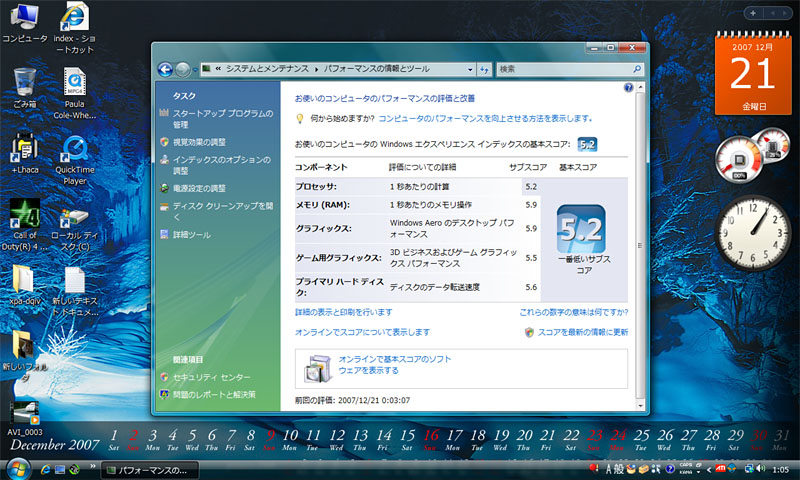The image size is (800, 480).
Task: Open ディスク クリーンアップを開く task
Action: pos(222,211)
